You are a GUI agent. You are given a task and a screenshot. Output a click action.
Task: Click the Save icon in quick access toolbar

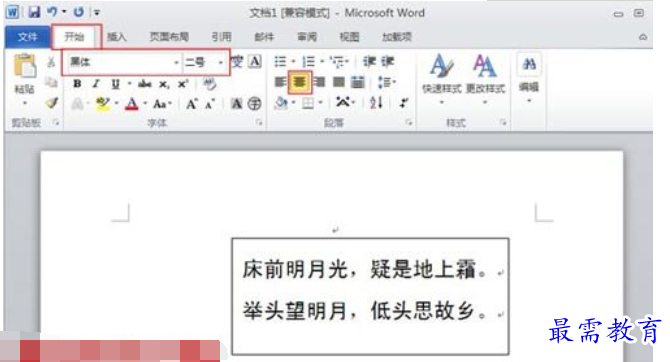pyautogui.click(x=34, y=12)
